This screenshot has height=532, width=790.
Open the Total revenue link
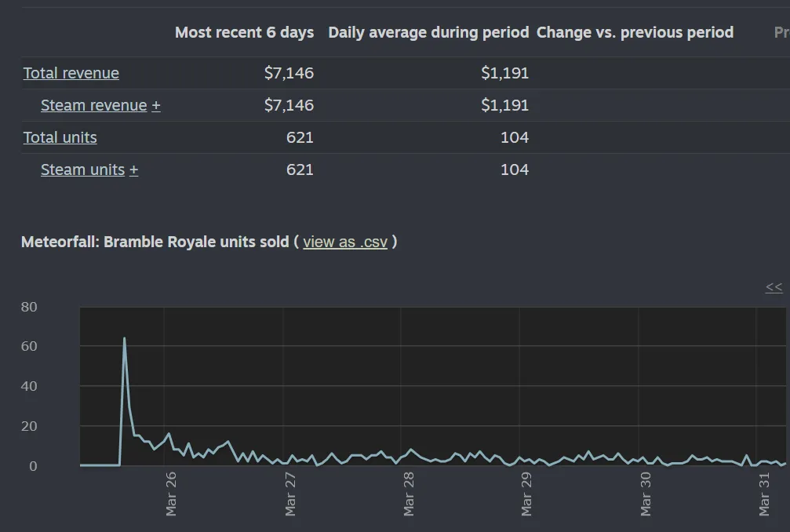[x=71, y=73]
